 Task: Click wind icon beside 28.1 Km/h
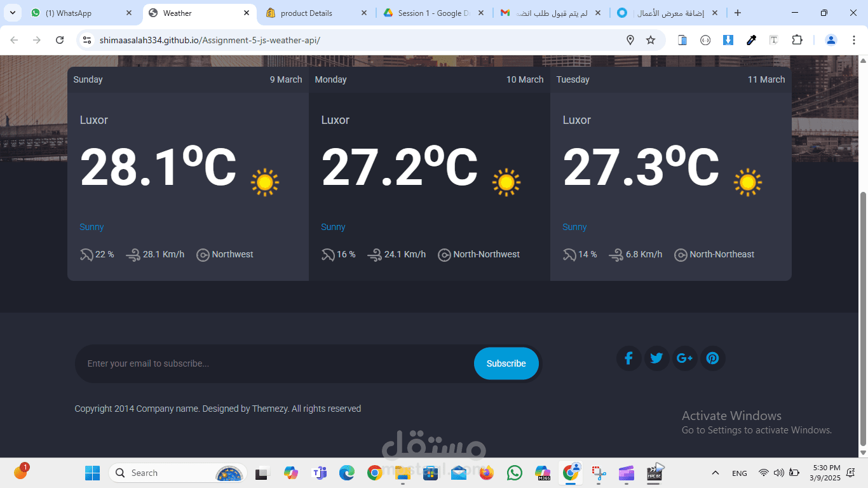click(x=133, y=255)
